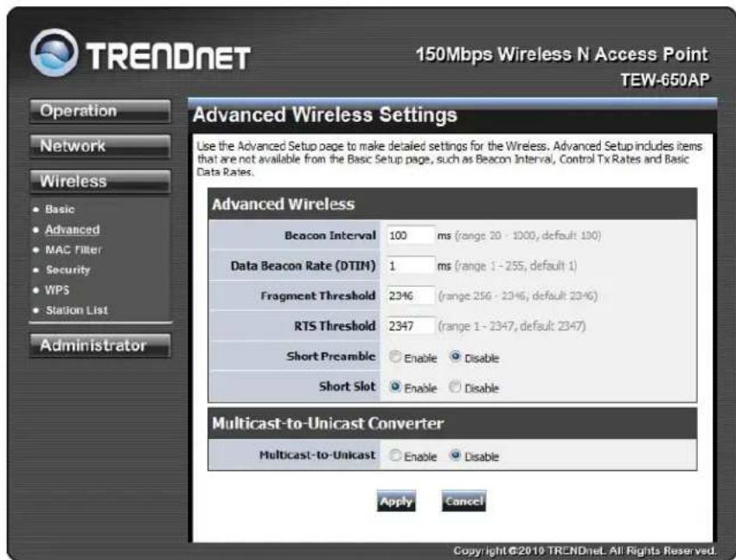Image resolution: width=736 pixels, height=560 pixels.
Task: Open the Advanced wireless link
Action: pos(73,229)
